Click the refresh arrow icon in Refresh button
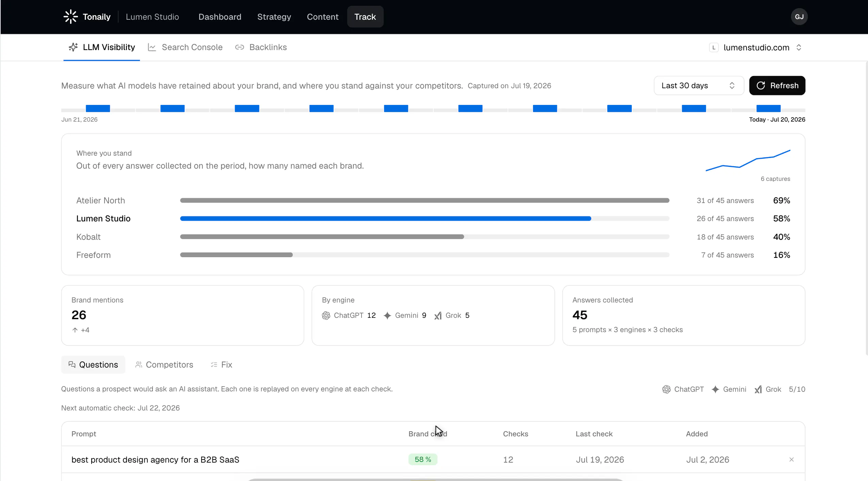This screenshot has width=868, height=481. pos(761,86)
